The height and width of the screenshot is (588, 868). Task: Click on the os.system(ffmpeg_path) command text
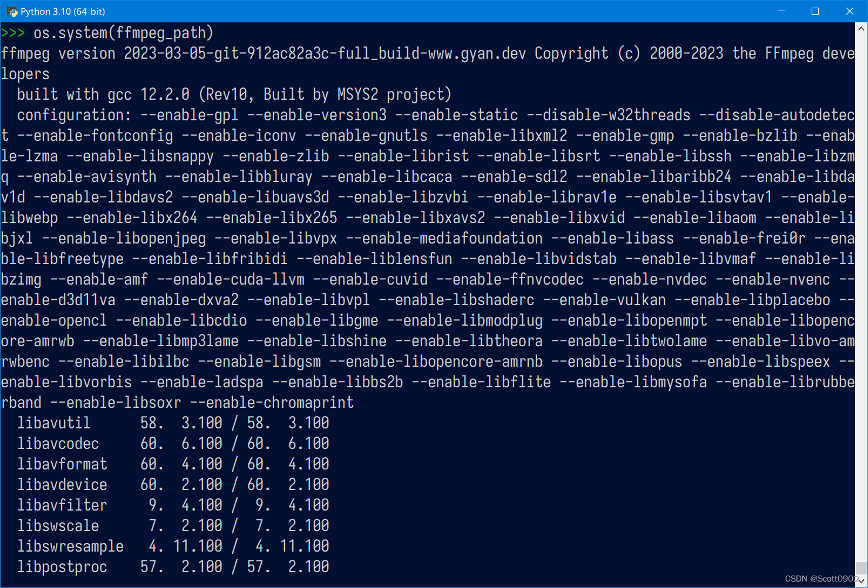coord(123,33)
